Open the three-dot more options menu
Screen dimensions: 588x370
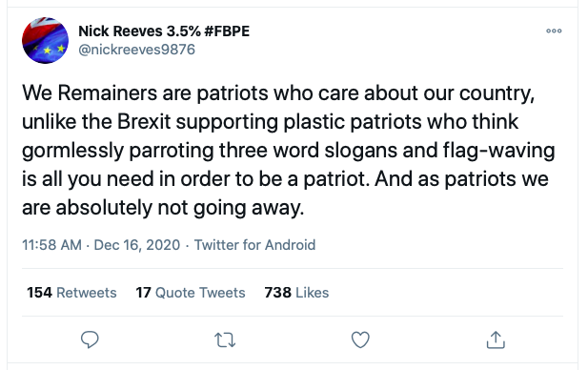coord(554,31)
